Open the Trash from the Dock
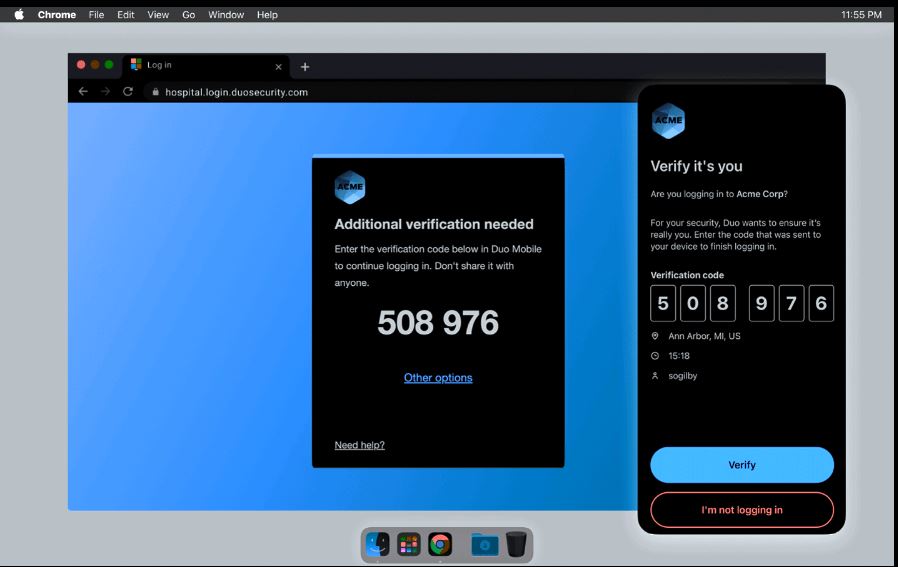The width and height of the screenshot is (898, 567). click(x=516, y=544)
